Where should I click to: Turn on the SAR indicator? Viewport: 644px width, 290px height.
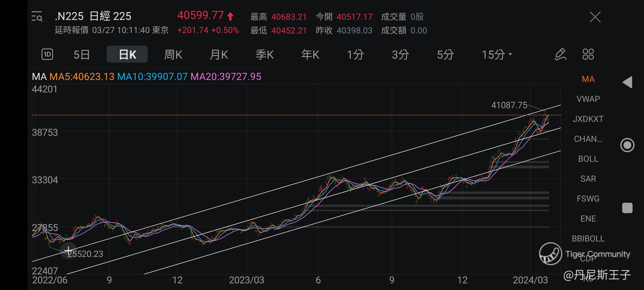point(588,179)
